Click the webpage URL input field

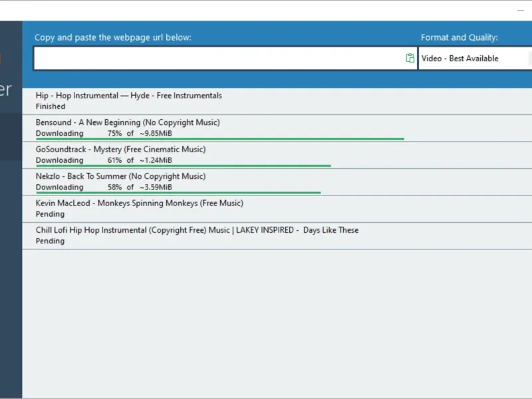(x=225, y=59)
